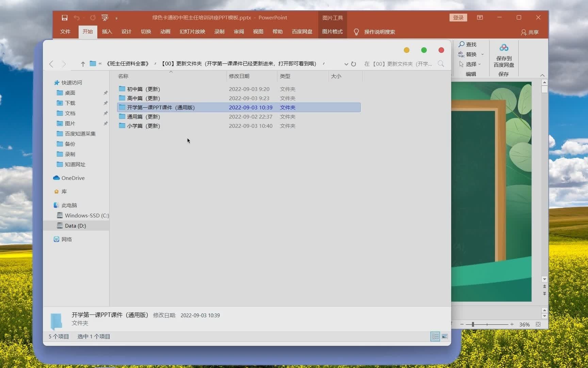Click the PowerPoint save icon
This screenshot has width=588, height=368.
[64, 18]
